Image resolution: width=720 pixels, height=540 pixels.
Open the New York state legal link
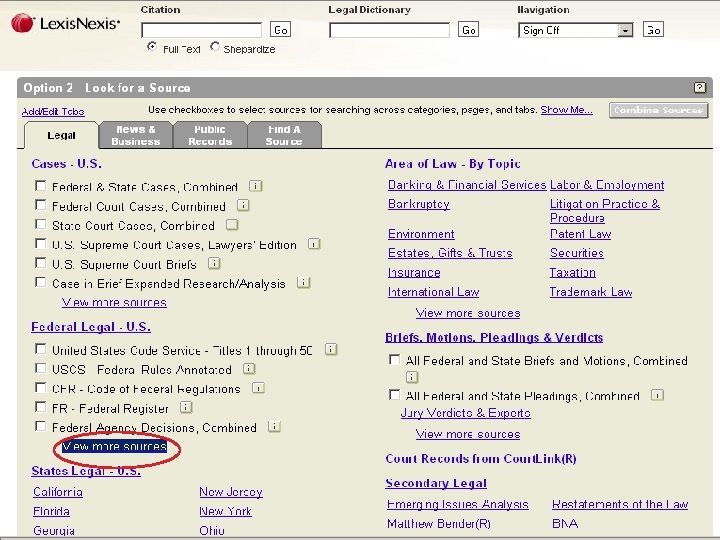pos(225,511)
